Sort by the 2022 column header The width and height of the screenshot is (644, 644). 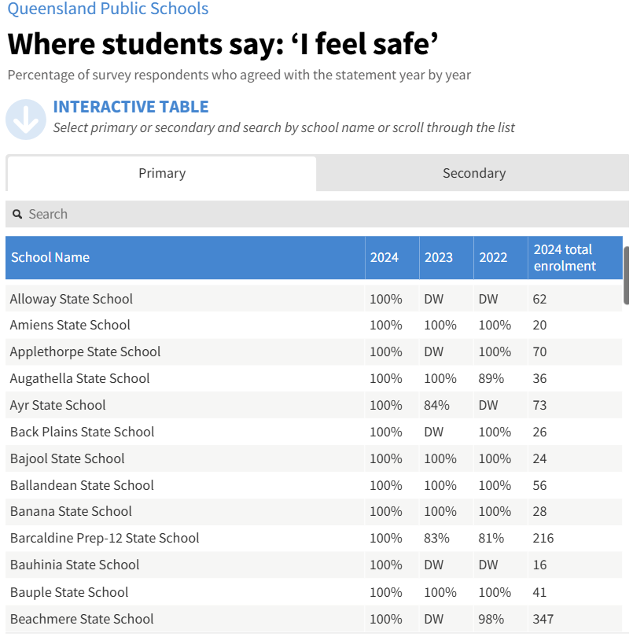tap(493, 257)
